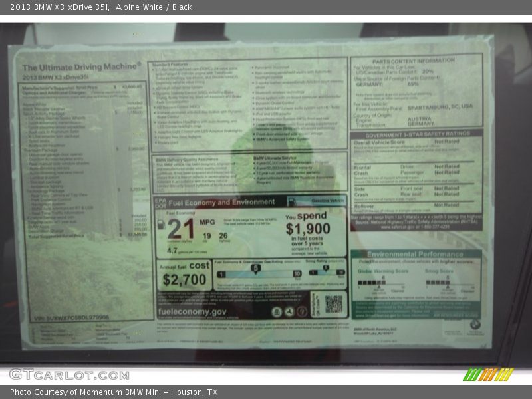Click the fueleconomy.gov address on sticker
Screen dimensions: 532x399
pos(192,311)
